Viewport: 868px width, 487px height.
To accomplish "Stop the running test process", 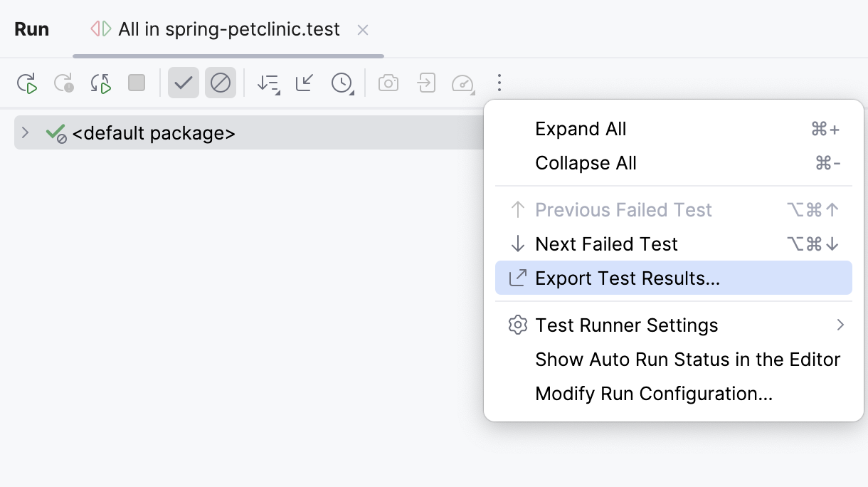I will pos(135,83).
